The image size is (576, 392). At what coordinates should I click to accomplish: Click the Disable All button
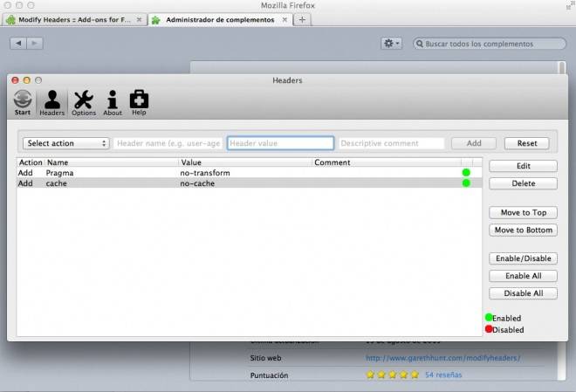pos(523,293)
